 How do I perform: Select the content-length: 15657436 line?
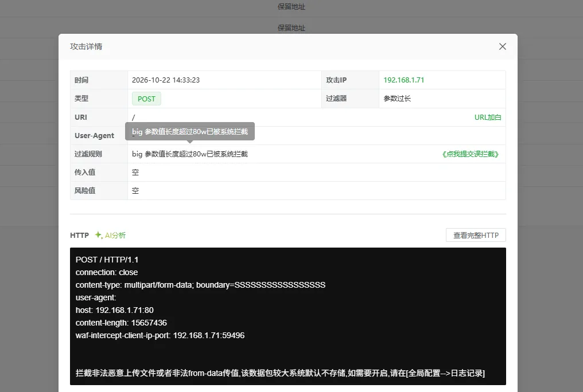click(121, 323)
